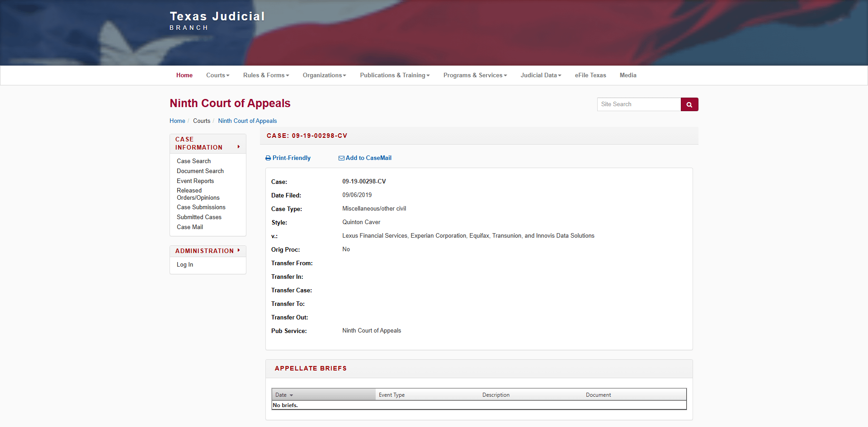Open Case Mail in the sidebar
868x427 pixels.
coord(190,227)
